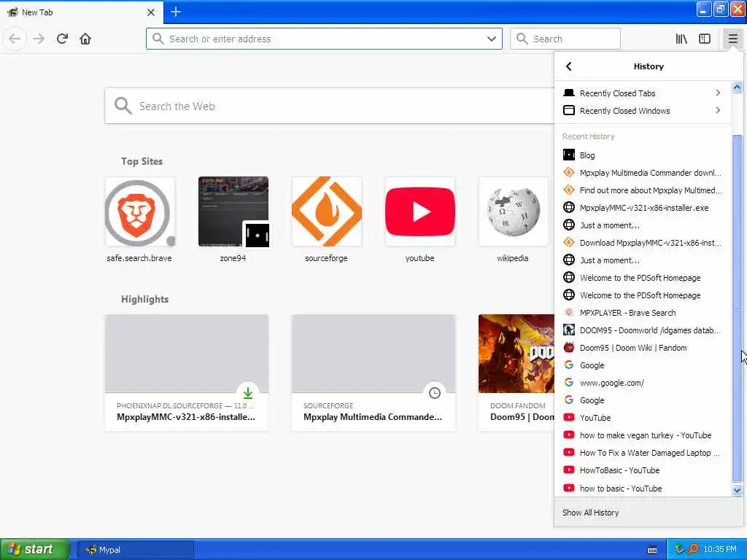Open the Library icon in toolbar

(681, 39)
